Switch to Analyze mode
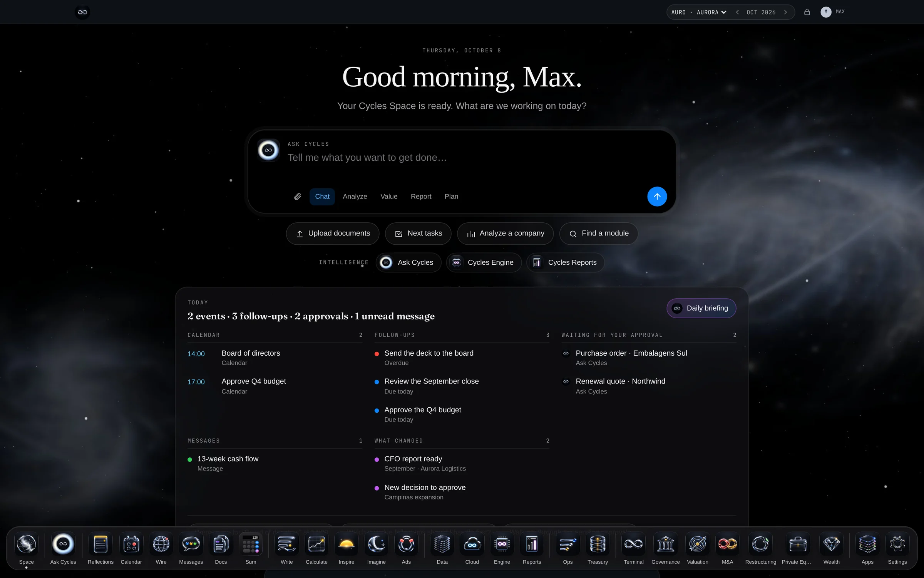The image size is (924, 578). pyautogui.click(x=355, y=197)
